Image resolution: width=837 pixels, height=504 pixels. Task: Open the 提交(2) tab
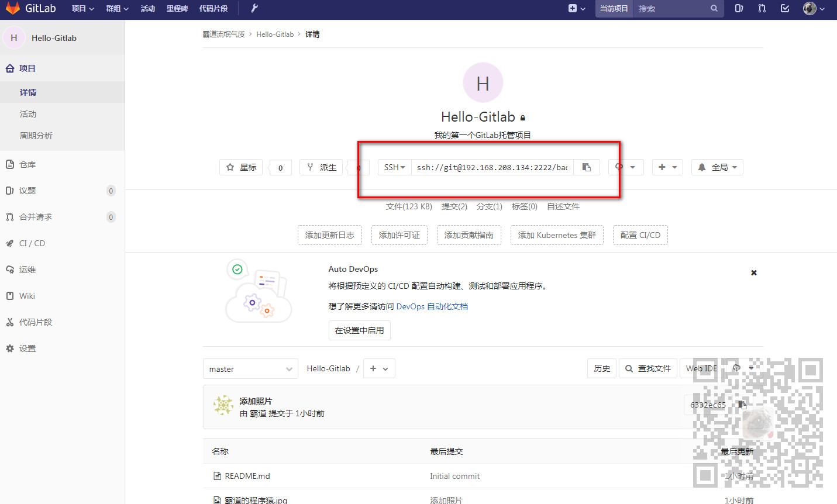(x=454, y=206)
